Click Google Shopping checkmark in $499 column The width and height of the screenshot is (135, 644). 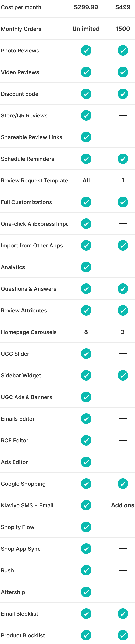point(123,483)
